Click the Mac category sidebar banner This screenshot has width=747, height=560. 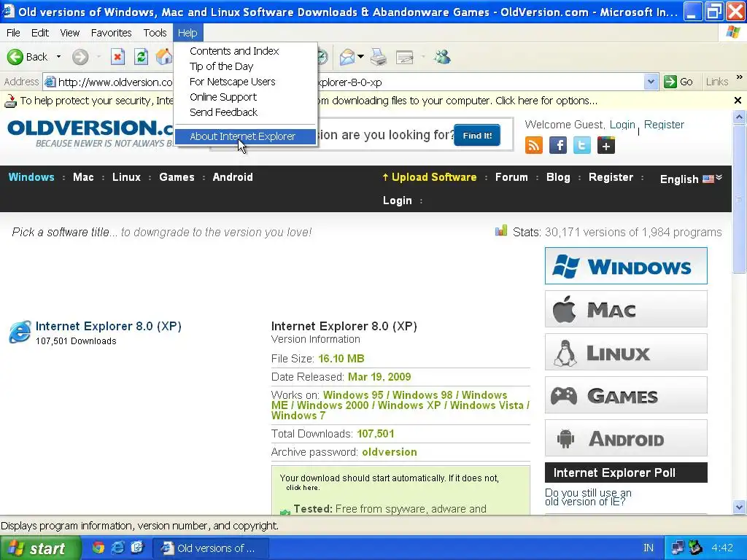pos(626,309)
